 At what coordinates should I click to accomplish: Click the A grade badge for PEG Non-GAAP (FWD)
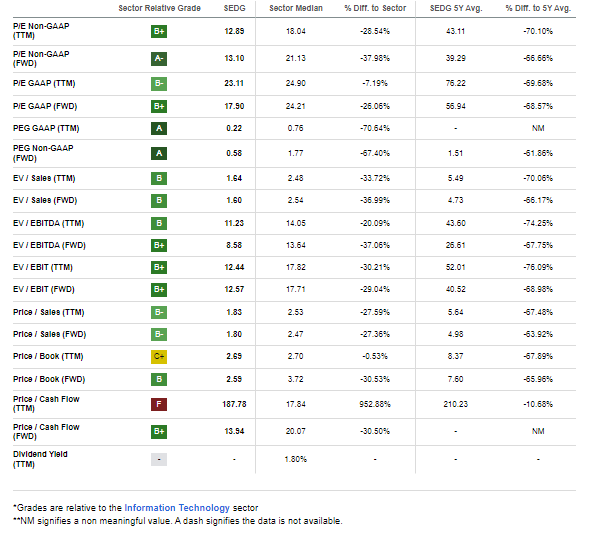pos(159,153)
